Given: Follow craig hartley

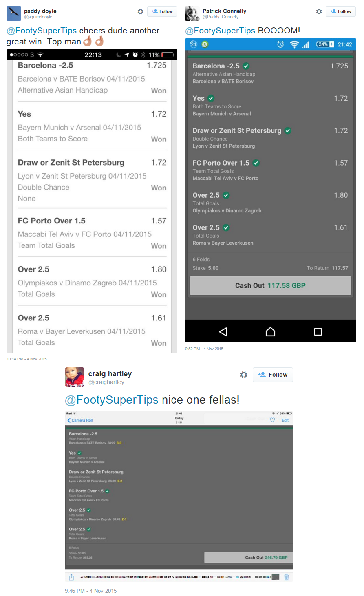Looking at the screenshot, I should pyautogui.click(x=273, y=375).
